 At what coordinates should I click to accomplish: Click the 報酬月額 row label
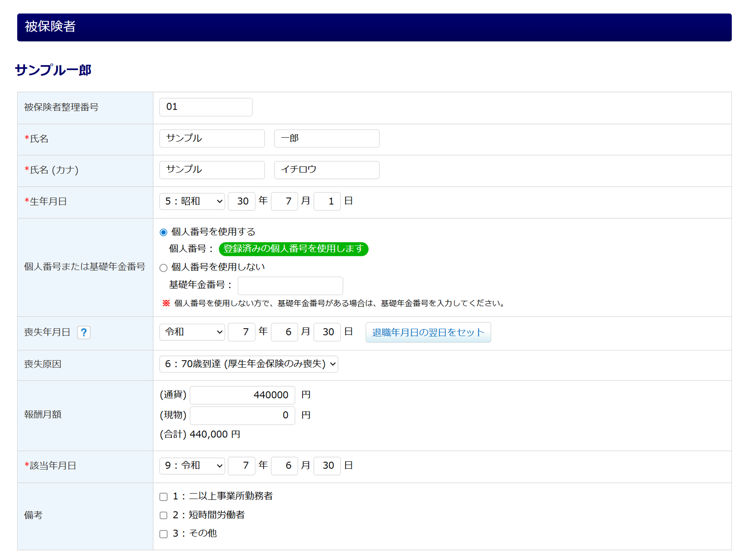click(x=43, y=415)
